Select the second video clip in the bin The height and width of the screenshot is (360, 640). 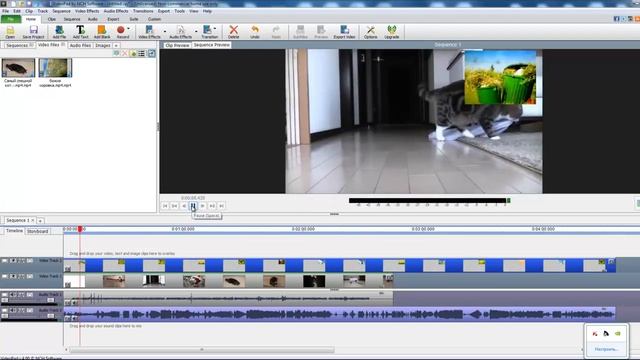click(55, 68)
